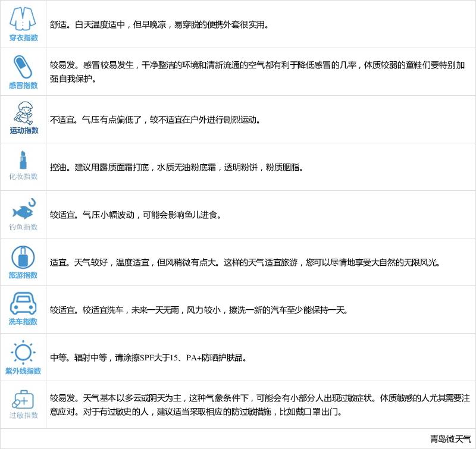Select the 紫外线指数 label
The height and width of the screenshot is (449, 476).
coord(23,370)
